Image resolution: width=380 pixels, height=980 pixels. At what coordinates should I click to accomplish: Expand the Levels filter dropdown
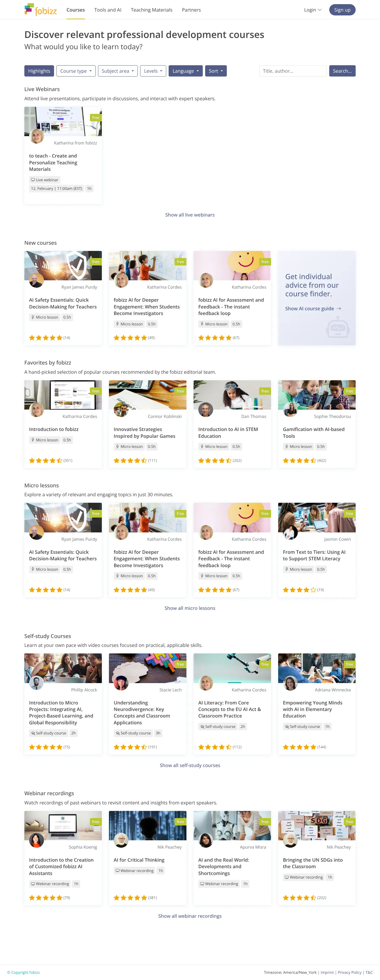coord(153,71)
